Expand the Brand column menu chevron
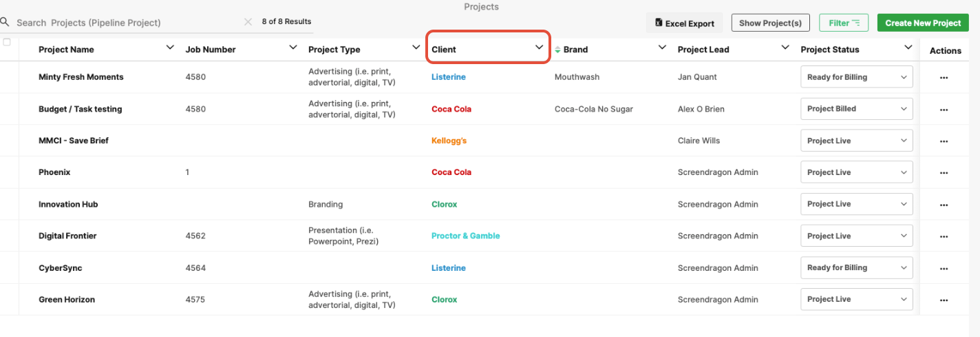Viewport: 980px width, 337px height. pyautogui.click(x=662, y=48)
